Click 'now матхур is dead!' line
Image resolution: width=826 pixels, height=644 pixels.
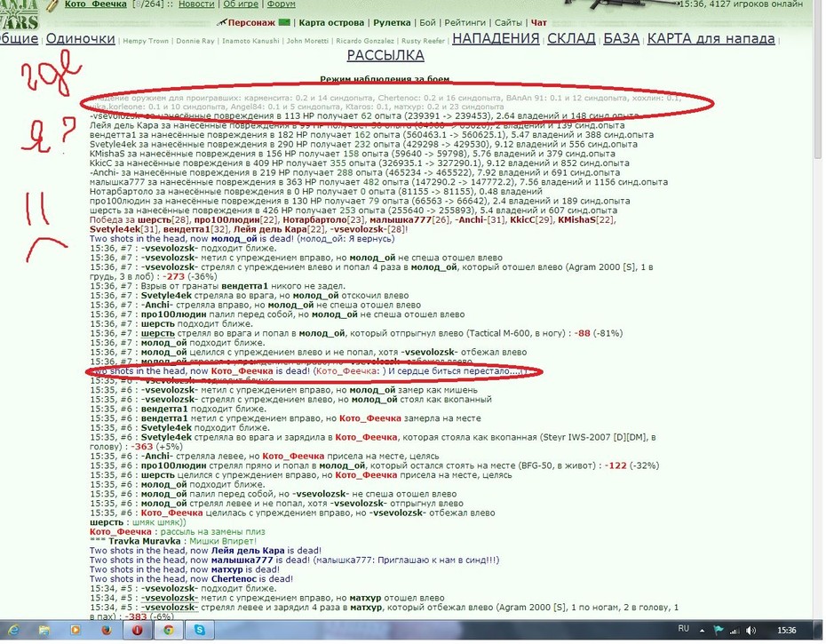coord(185,569)
